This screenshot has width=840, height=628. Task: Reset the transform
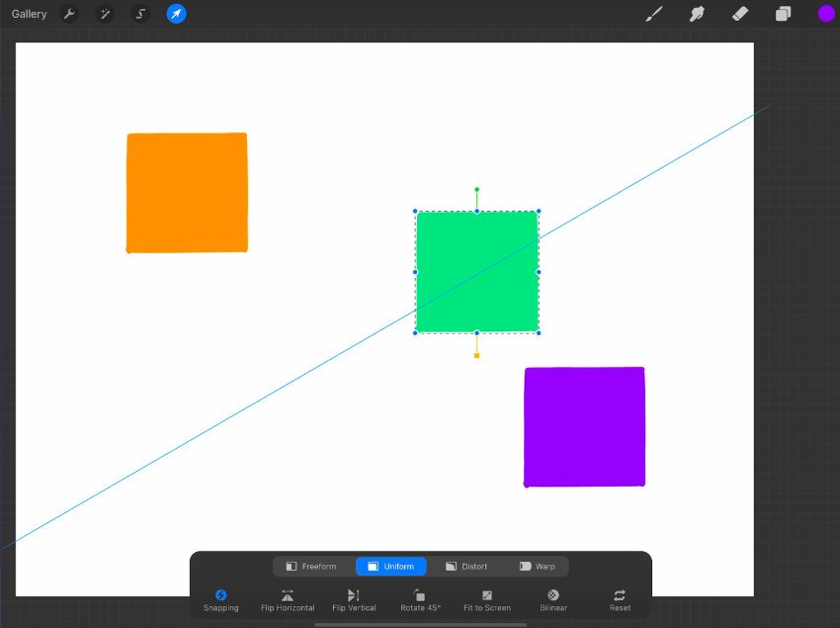[x=620, y=600]
